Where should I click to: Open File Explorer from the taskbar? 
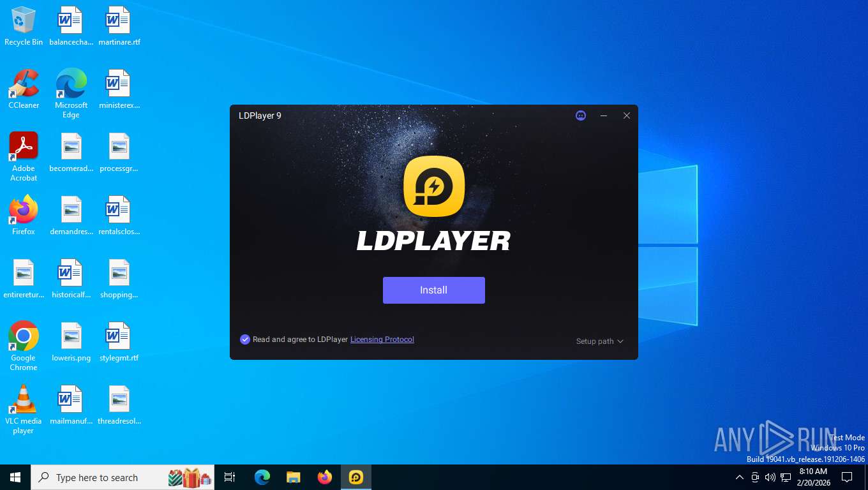click(293, 477)
